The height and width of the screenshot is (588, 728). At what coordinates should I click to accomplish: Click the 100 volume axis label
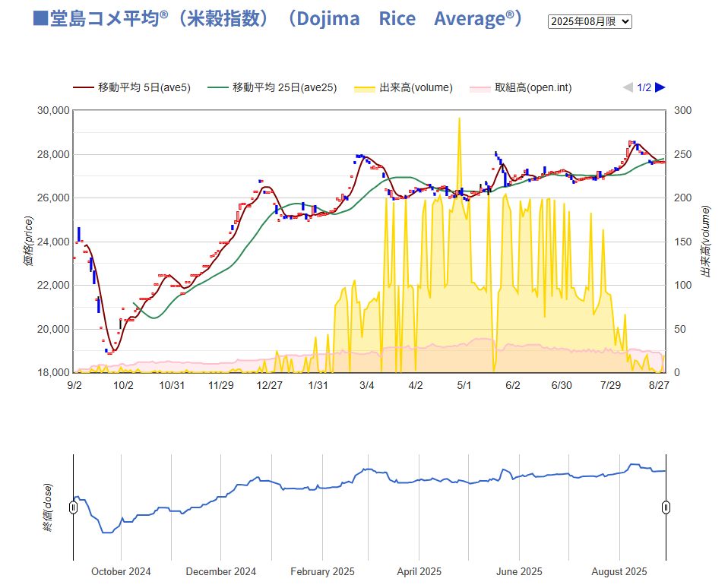point(683,285)
